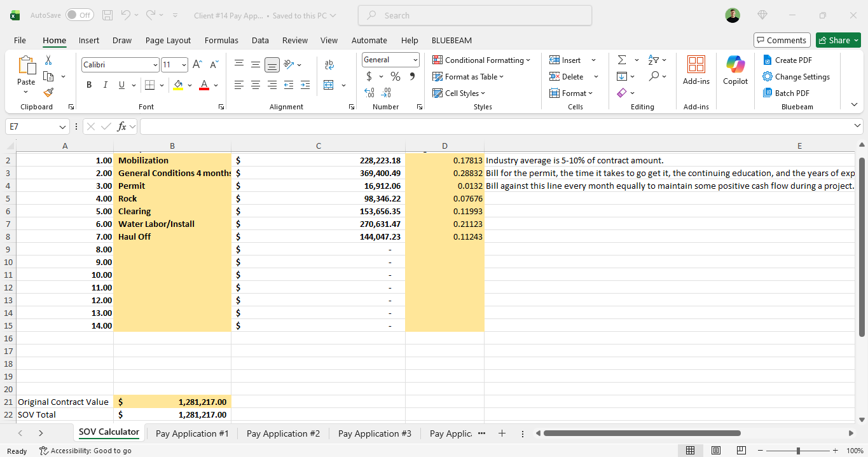Click the Comments button

coord(782,40)
